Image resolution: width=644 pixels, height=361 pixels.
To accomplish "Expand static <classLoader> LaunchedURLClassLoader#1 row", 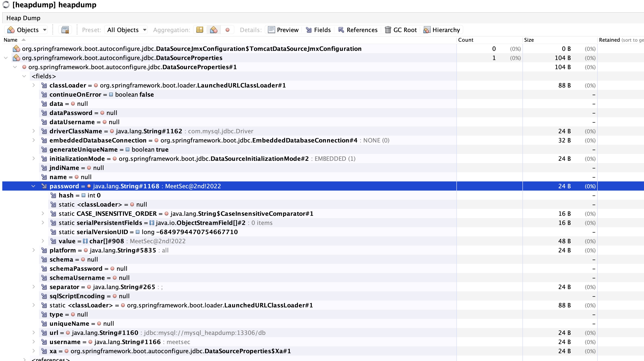I will click(33, 305).
